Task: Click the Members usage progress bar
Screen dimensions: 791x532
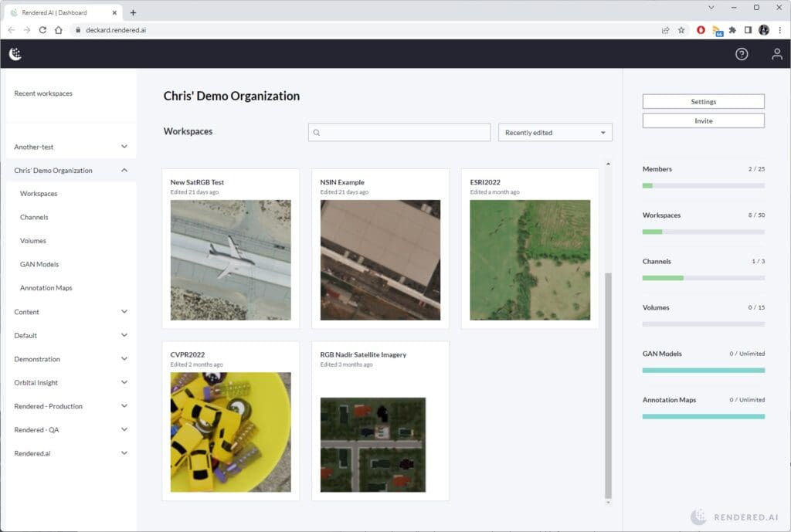Action: (x=703, y=185)
